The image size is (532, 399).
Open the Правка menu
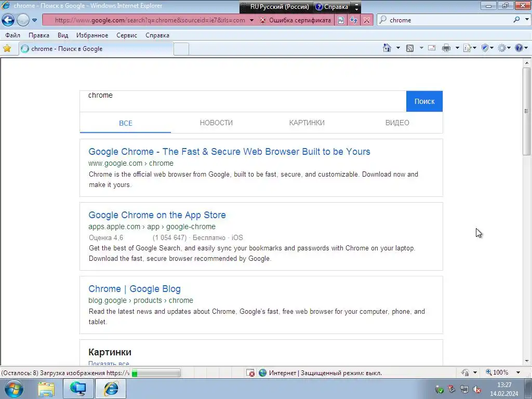click(38, 35)
